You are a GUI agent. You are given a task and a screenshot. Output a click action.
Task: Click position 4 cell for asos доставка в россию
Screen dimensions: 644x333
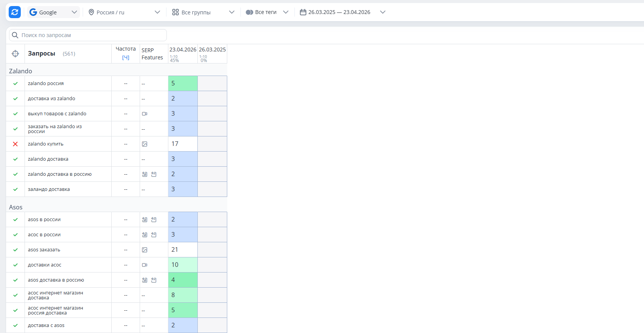tap(183, 280)
